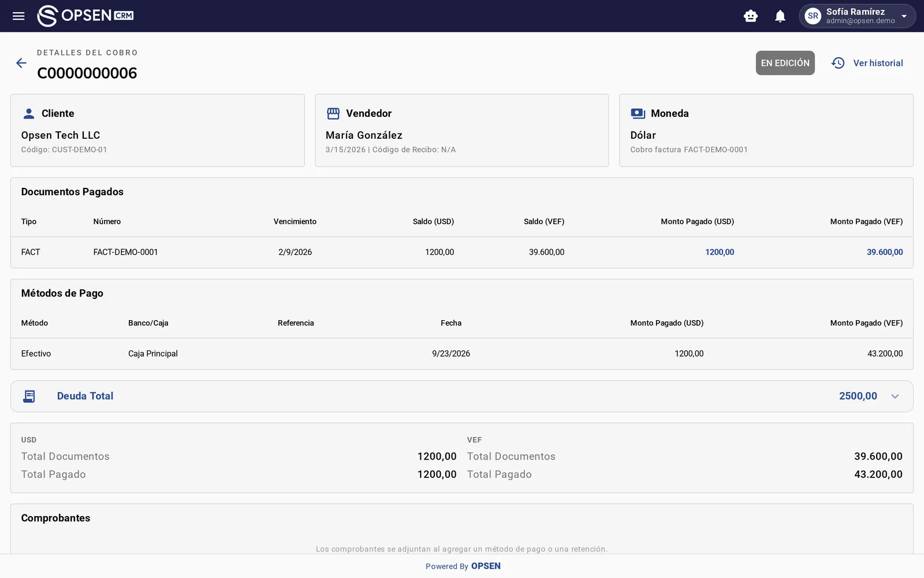Image resolution: width=924 pixels, height=578 pixels.
Task: Click the Saldo VEF value 39.600,00
Action: point(546,252)
